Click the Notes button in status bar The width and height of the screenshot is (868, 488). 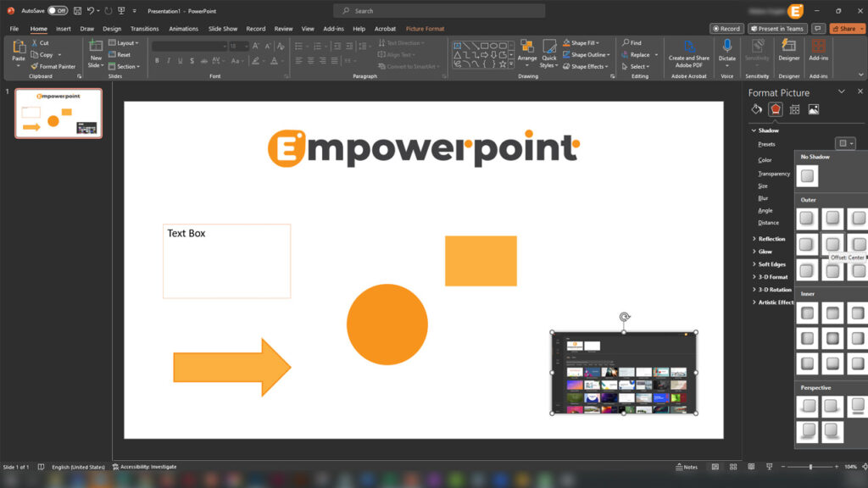687,467
